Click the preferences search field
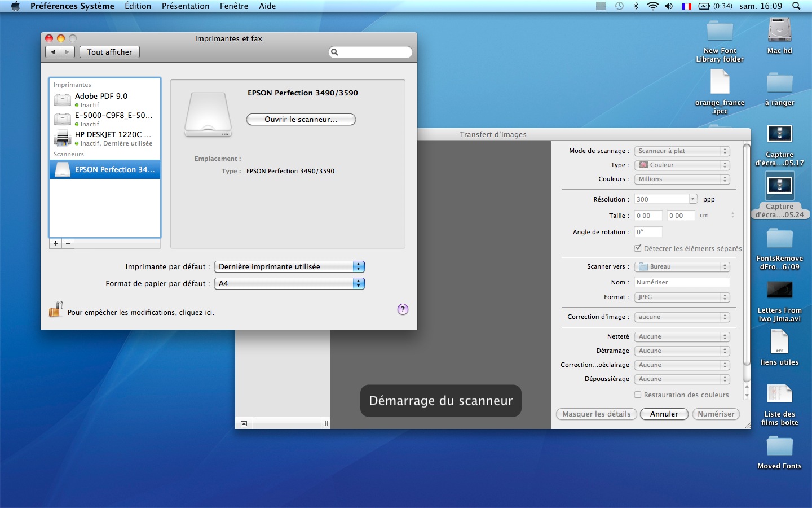Viewport: 812px width, 508px height. (370, 52)
